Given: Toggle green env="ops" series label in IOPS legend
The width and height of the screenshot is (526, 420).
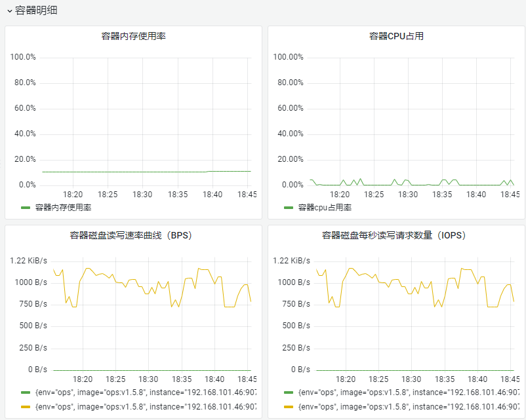Looking at the screenshot, I should pyautogui.click(x=407, y=393).
